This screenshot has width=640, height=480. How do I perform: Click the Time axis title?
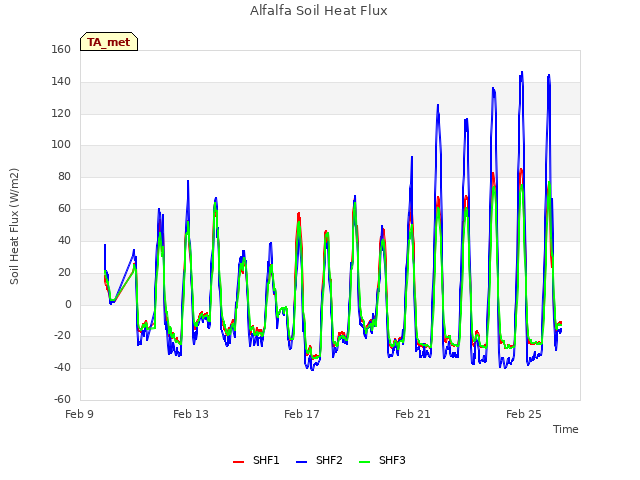[566, 429]
